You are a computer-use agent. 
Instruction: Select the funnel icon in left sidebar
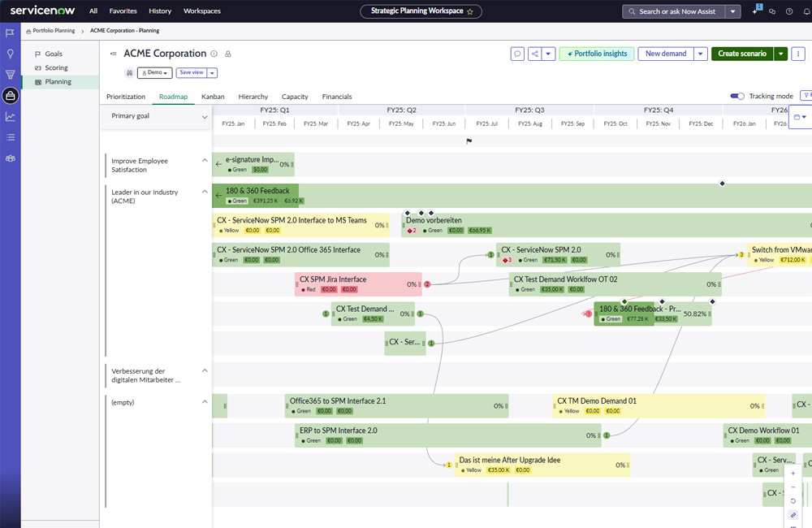[10, 75]
